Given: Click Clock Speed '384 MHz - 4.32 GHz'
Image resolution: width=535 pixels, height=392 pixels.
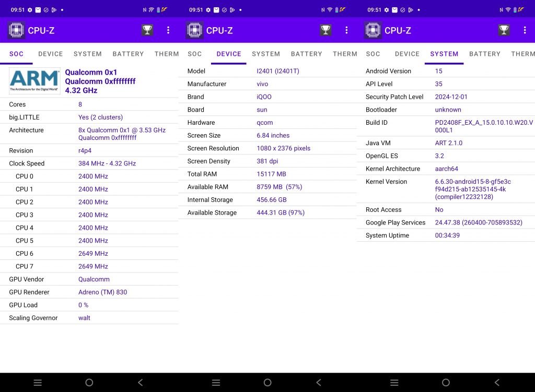Looking at the screenshot, I should (x=107, y=163).
